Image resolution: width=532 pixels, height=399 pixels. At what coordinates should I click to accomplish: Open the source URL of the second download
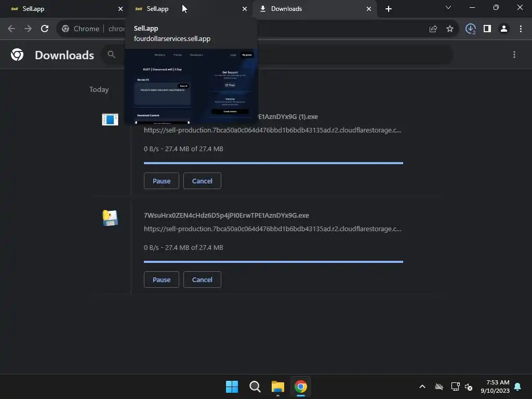click(272, 229)
